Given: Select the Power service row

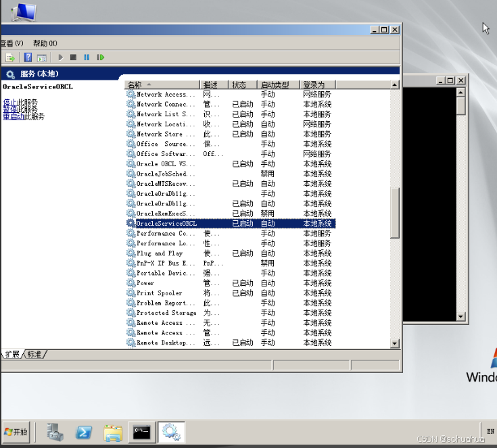Looking at the screenshot, I should pos(231,283).
